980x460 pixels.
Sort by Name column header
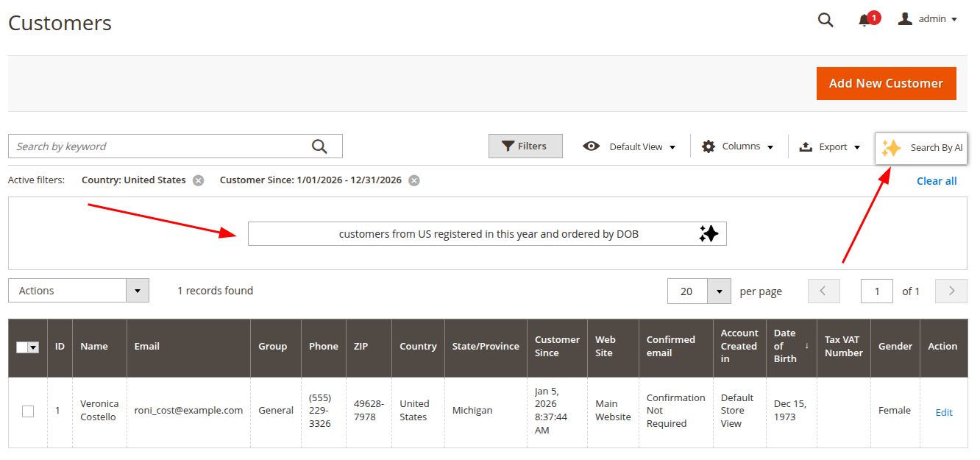point(99,347)
